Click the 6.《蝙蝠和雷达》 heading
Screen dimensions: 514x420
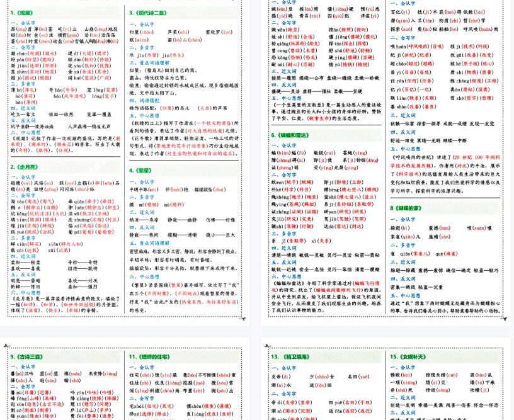(x=290, y=135)
